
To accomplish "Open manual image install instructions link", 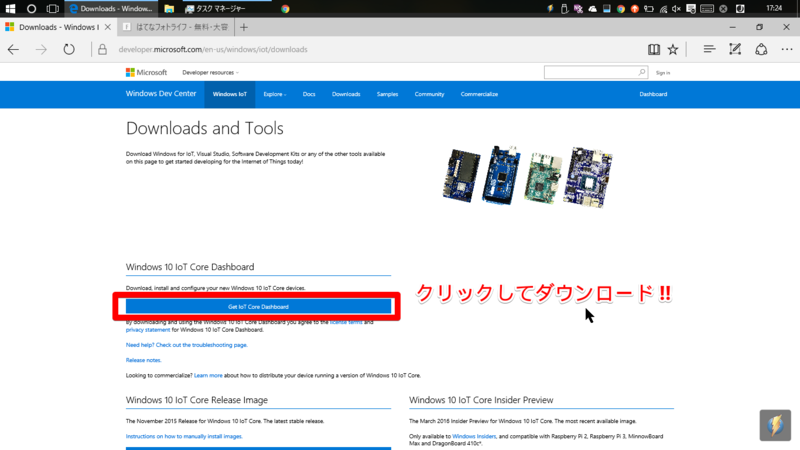I will click(x=184, y=436).
